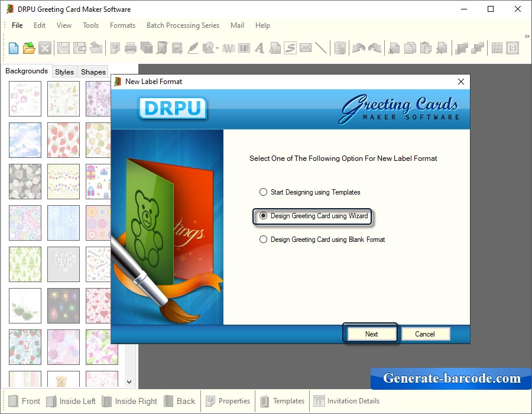Choose the green Christmas trees background thumbnail

[25, 264]
